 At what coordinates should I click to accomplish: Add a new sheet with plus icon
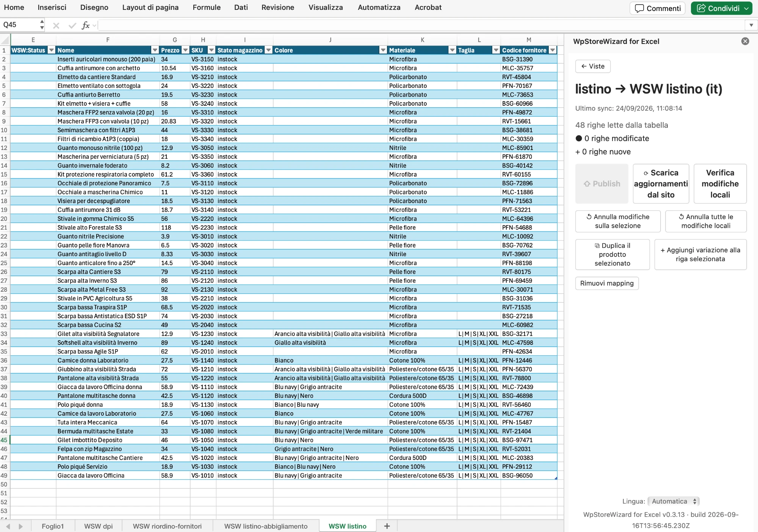(387, 526)
